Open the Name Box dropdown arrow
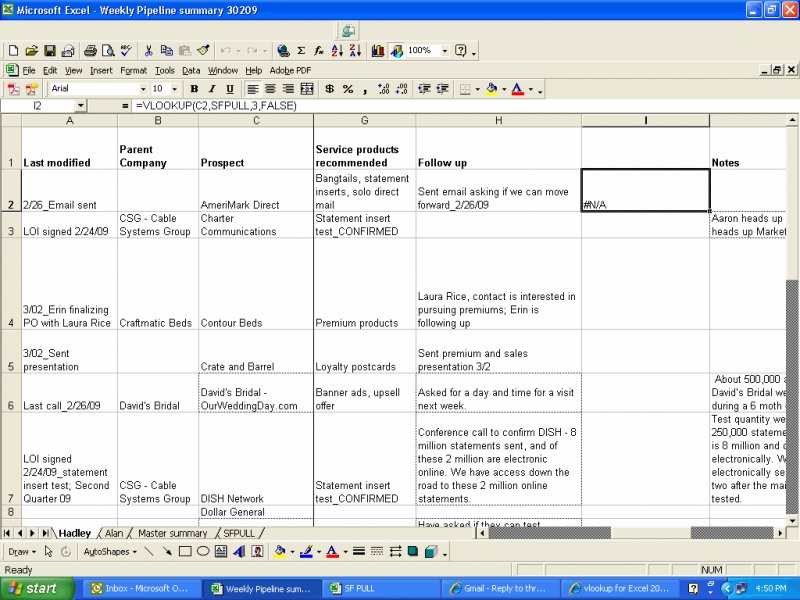This screenshot has height=600, width=800. [81, 106]
